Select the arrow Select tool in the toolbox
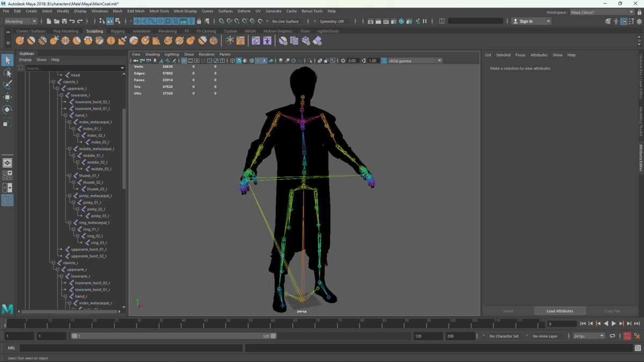This screenshot has width=644, height=362. coord(8,60)
